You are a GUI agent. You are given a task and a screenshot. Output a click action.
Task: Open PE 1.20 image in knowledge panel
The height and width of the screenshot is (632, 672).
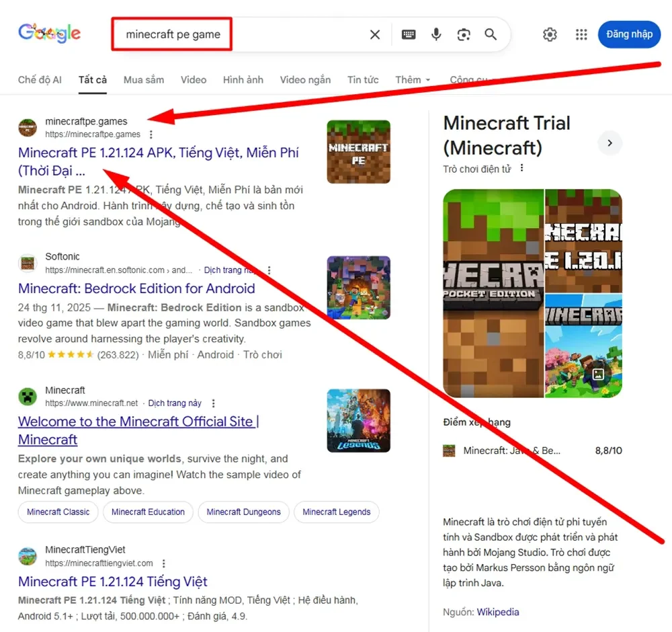[x=583, y=241]
